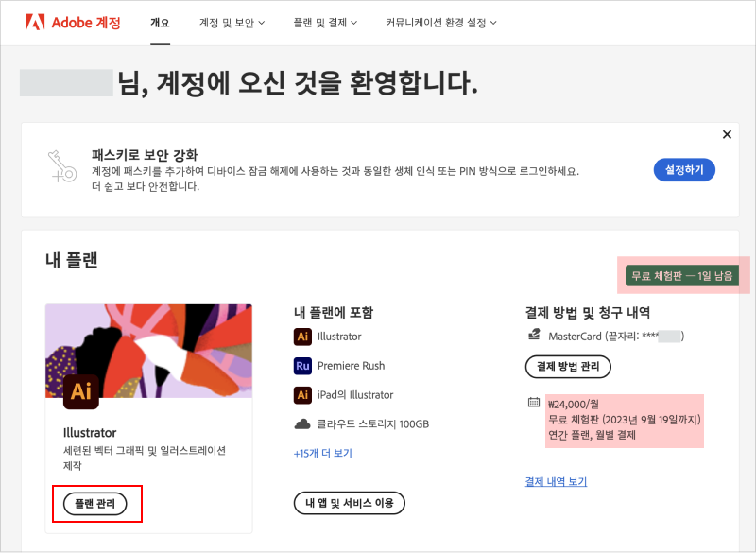This screenshot has width=756, height=553.
Task: Click the 패스키로 보안 강화 heading
Action: (145, 155)
